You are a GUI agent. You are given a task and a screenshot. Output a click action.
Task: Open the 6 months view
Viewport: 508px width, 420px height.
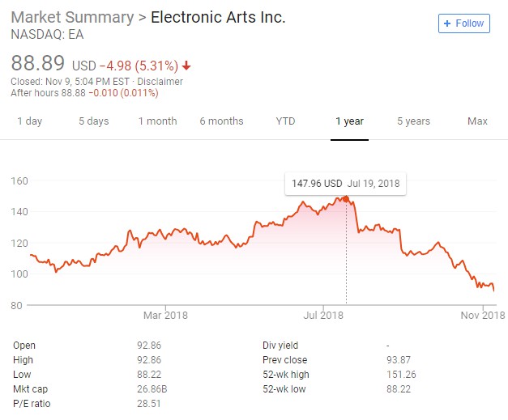tap(221, 121)
